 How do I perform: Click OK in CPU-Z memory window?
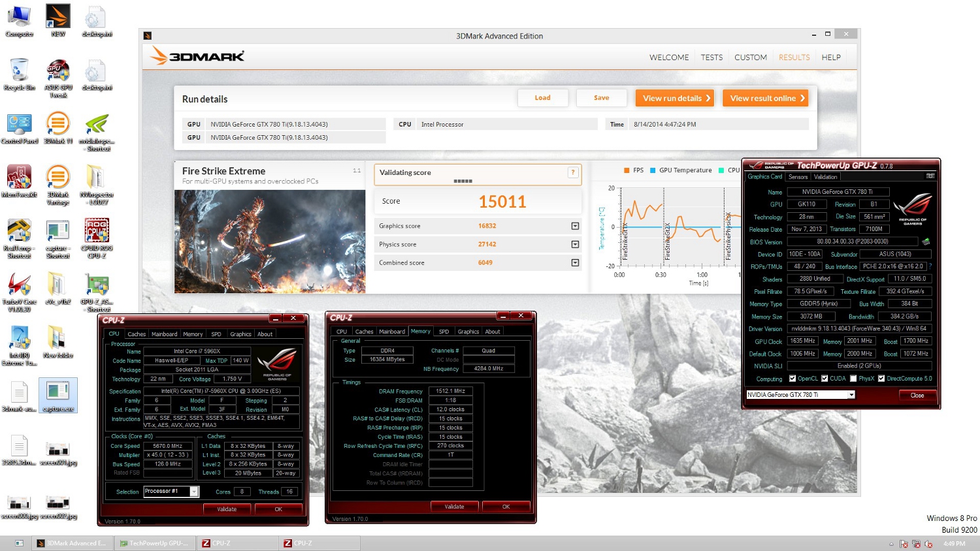506,507
